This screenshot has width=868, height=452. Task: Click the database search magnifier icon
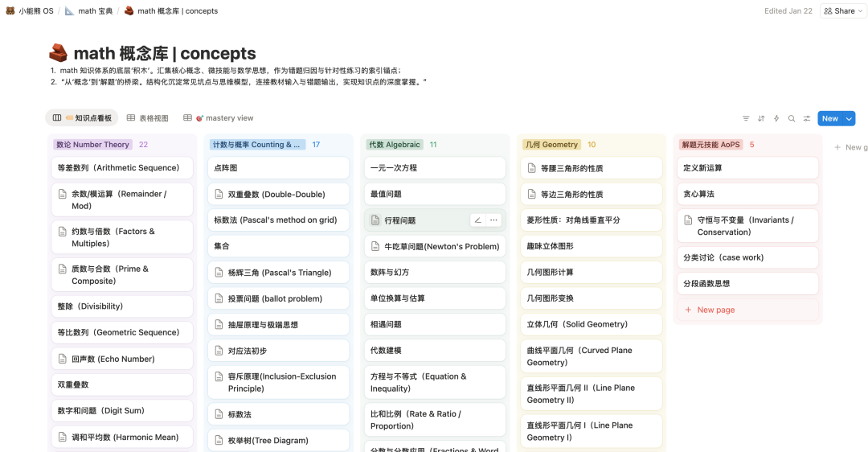point(792,118)
